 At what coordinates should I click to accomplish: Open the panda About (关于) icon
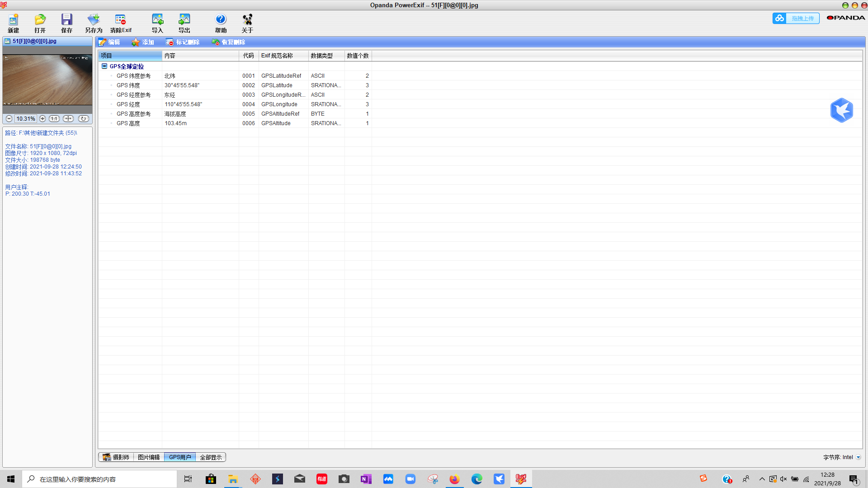tap(247, 23)
